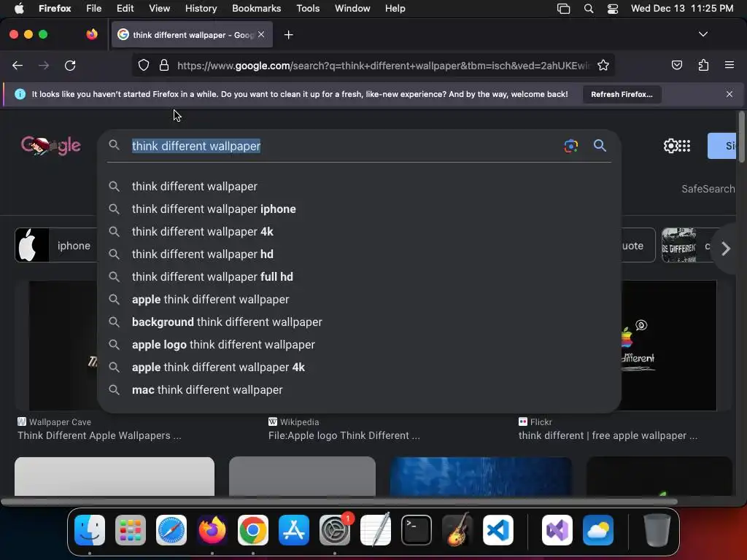Open the Firefox extensions puzzle icon

coord(703,65)
